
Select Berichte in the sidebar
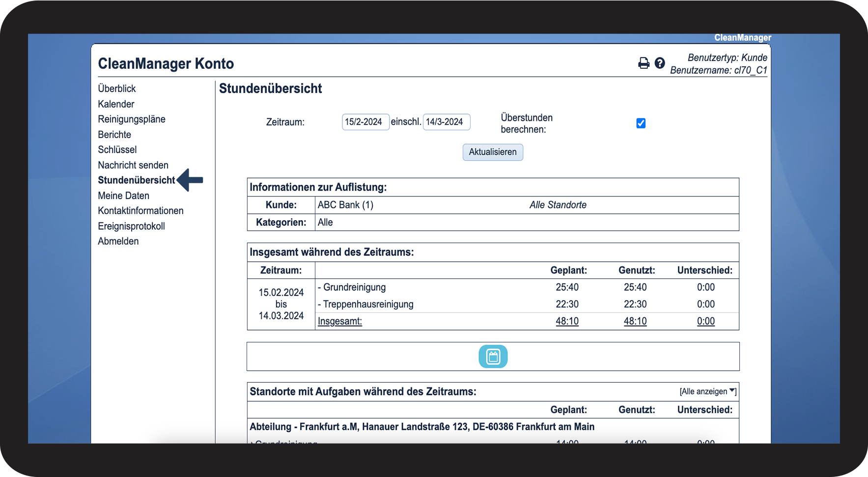pyautogui.click(x=114, y=135)
